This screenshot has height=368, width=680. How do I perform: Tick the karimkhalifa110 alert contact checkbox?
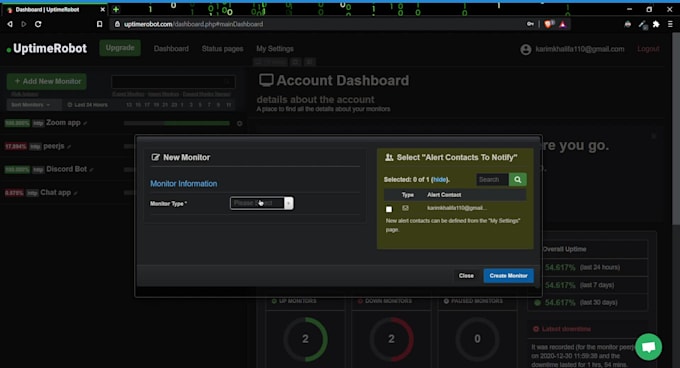(389, 209)
